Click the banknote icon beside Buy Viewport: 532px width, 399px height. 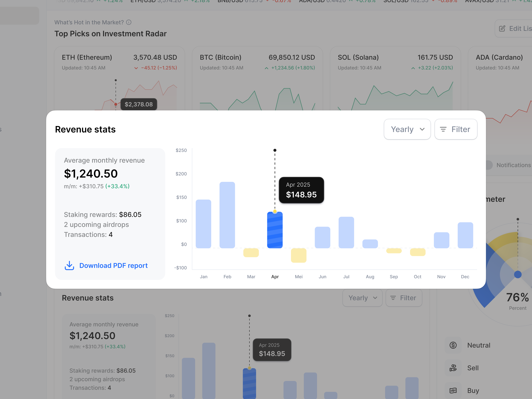pyautogui.click(x=453, y=391)
